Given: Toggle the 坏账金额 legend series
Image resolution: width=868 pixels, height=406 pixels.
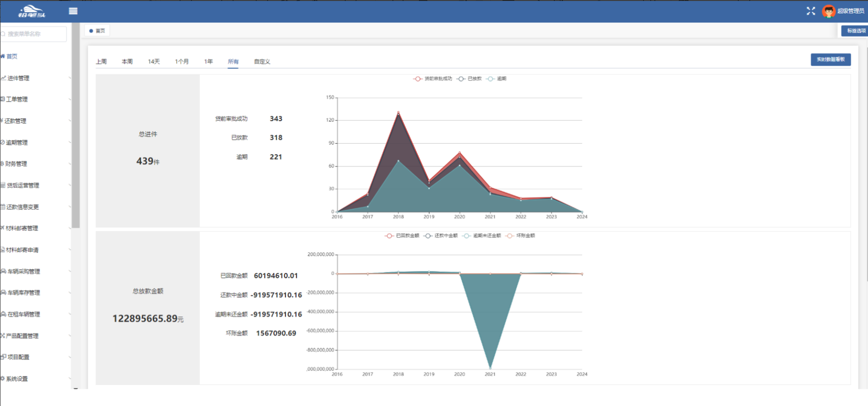Looking at the screenshot, I should tap(520, 236).
